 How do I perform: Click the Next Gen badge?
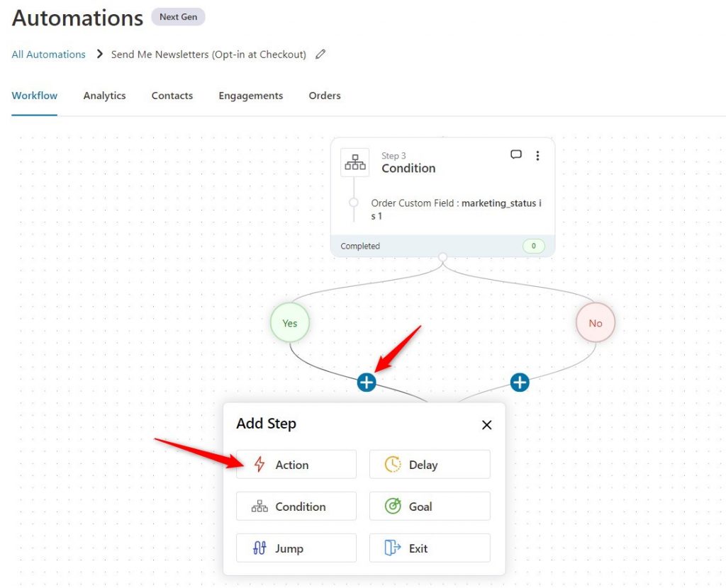(x=178, y=17)
